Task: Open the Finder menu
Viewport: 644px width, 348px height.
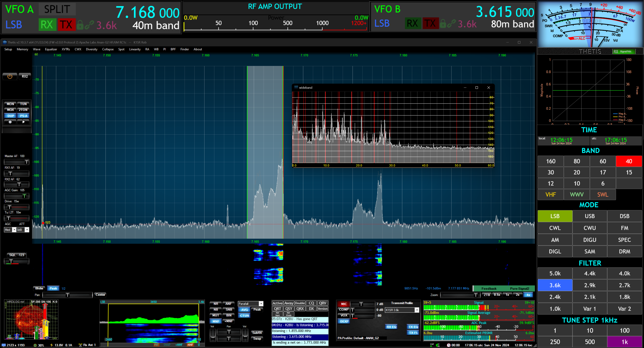Action: 185,49
